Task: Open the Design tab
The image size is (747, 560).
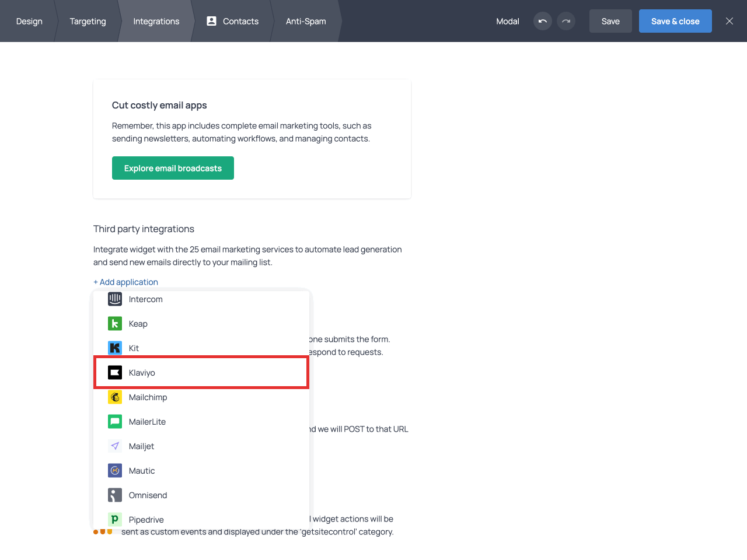Action: pyautogui.click(x=29, y=22)
